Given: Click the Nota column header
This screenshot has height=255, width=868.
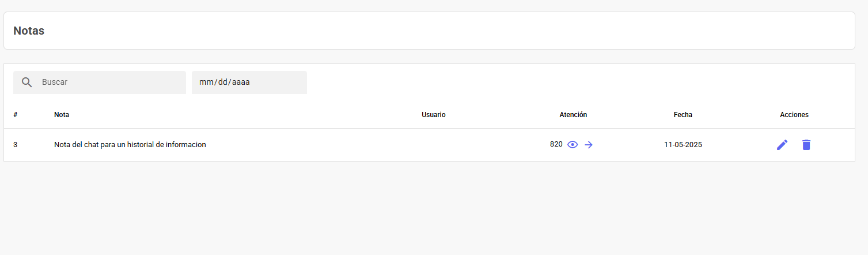Looking at the screenshot, I should point(62,115).
